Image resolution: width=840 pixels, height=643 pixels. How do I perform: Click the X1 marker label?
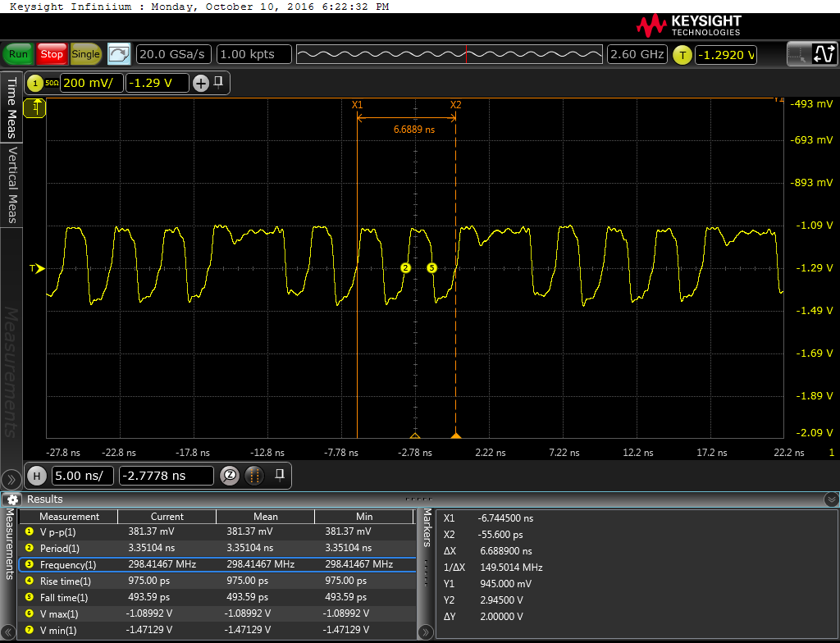[357, 104]
